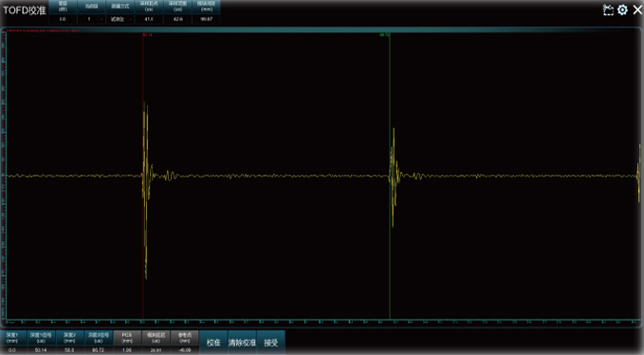Click the 接受 accept button
Viewport: 644px width, 355px height.
coord(271,343)
